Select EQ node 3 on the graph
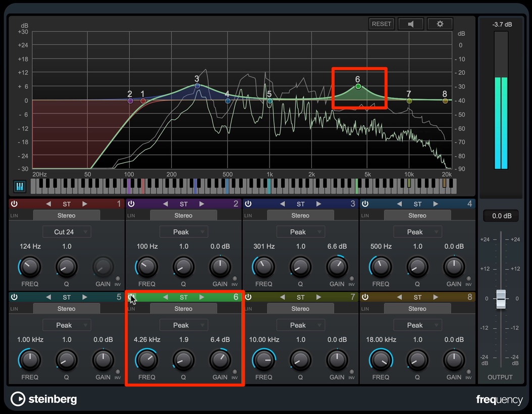Viewport: 532px width, 414px height. pyautogui.click(x=197, y=85)
